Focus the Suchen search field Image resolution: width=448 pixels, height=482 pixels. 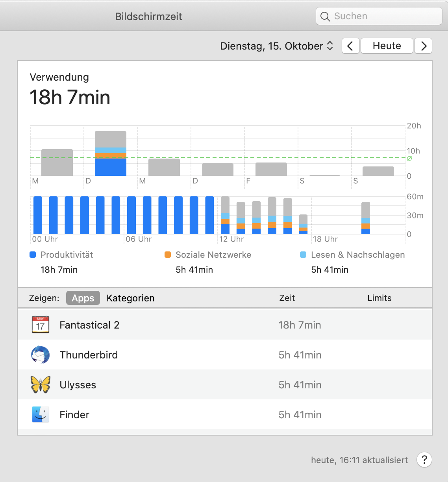click(x=379, y=16)
